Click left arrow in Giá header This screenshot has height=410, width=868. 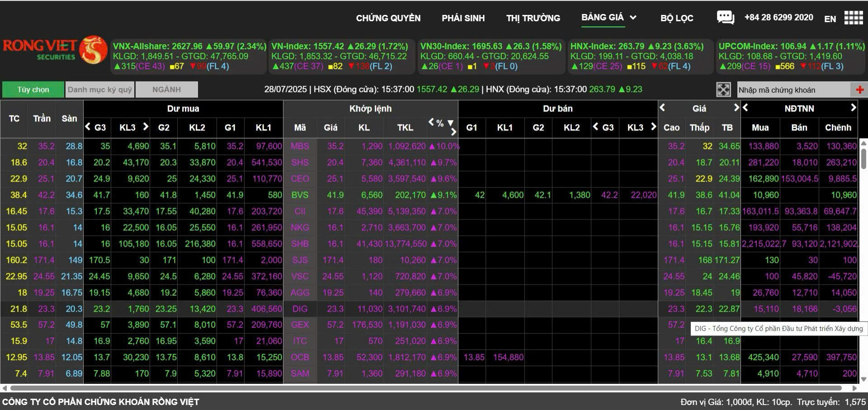[662, 107]
